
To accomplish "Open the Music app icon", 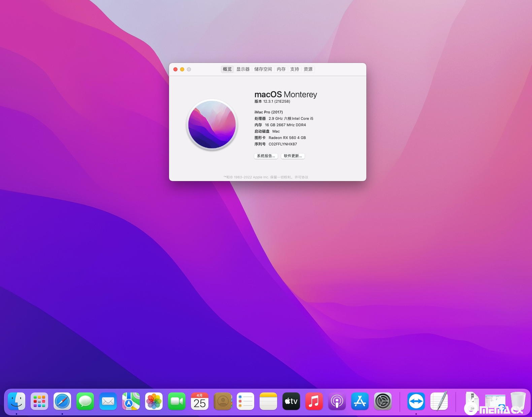I will point(314,401).
